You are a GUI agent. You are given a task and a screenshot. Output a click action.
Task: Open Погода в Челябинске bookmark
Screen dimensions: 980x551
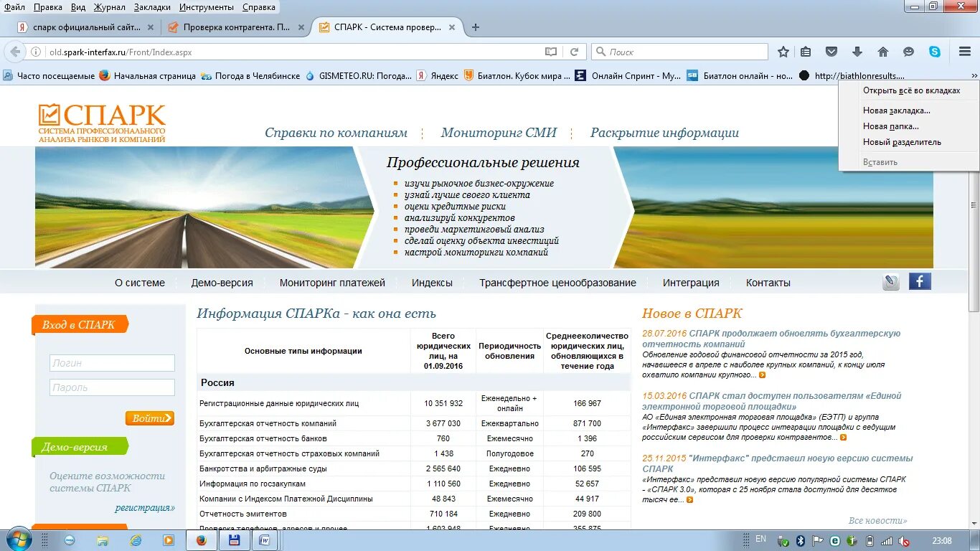250,75
